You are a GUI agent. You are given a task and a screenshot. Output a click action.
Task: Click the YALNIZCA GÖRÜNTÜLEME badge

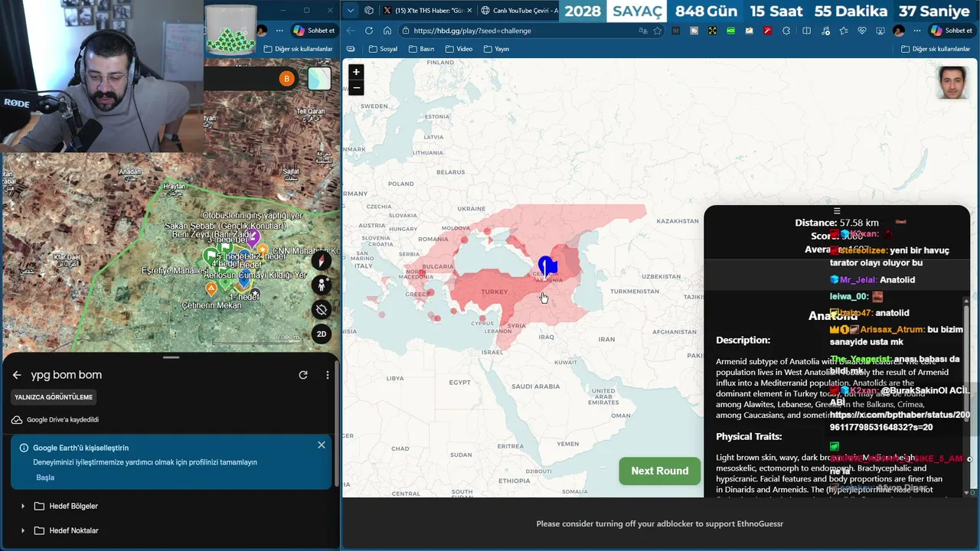point(54,397)
